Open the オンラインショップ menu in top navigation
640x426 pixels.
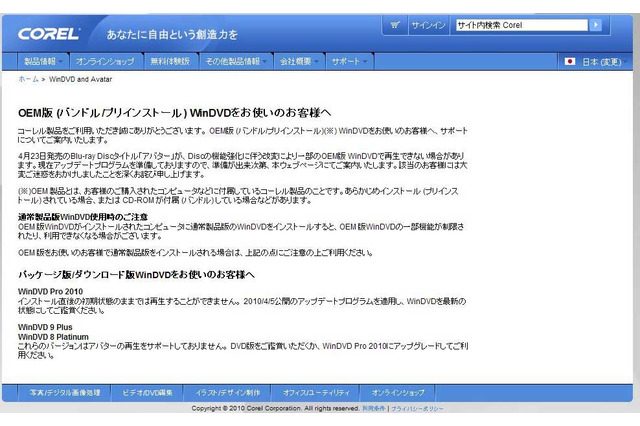(105, 61)
